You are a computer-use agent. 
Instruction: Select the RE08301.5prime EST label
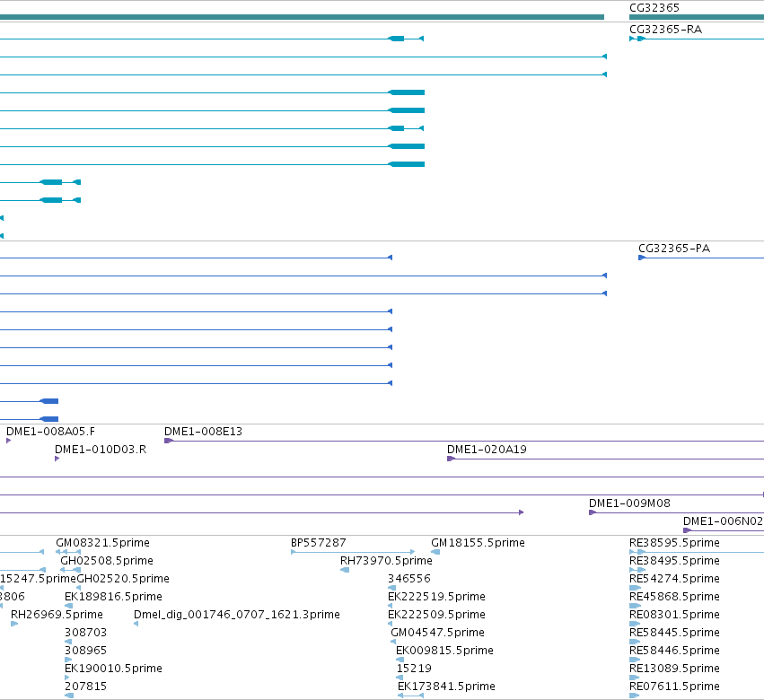674,615
